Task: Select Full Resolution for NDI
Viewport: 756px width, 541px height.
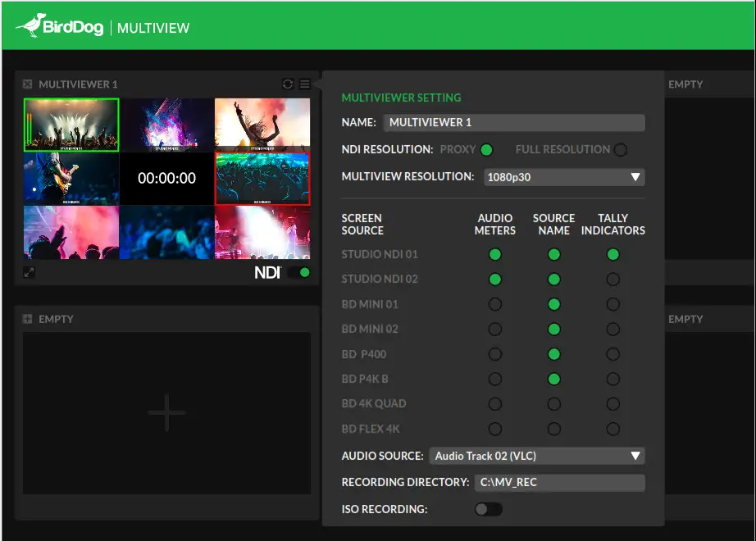Action: click(x=620, y=149)
